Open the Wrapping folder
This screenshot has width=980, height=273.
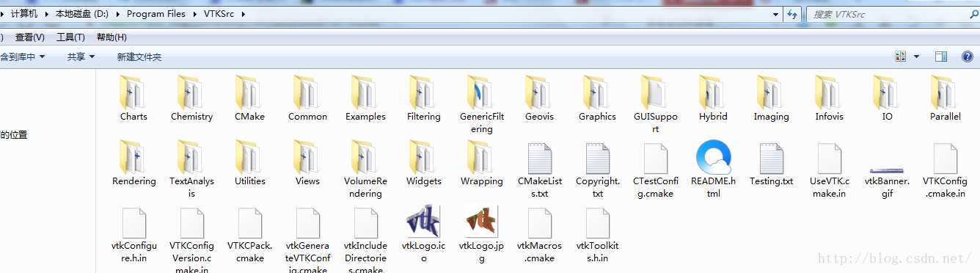point(482,163)
